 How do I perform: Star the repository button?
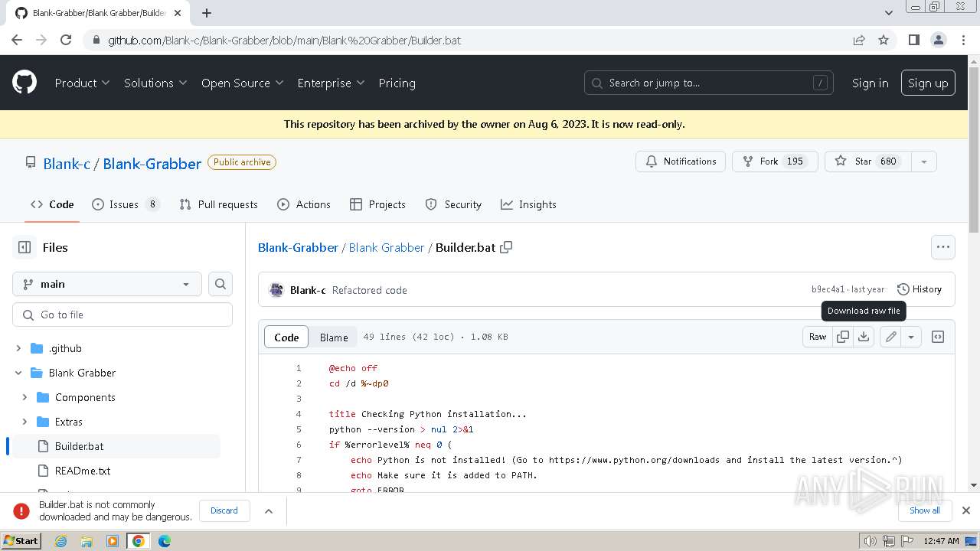coord(868,161)
